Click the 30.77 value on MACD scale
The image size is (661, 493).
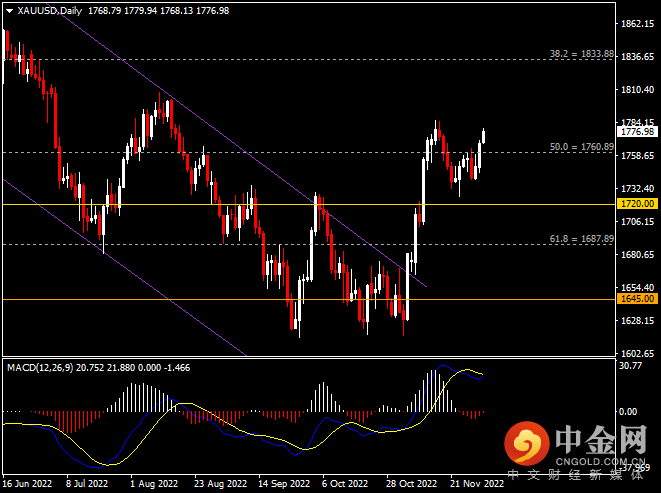click(x=630, y=366)
